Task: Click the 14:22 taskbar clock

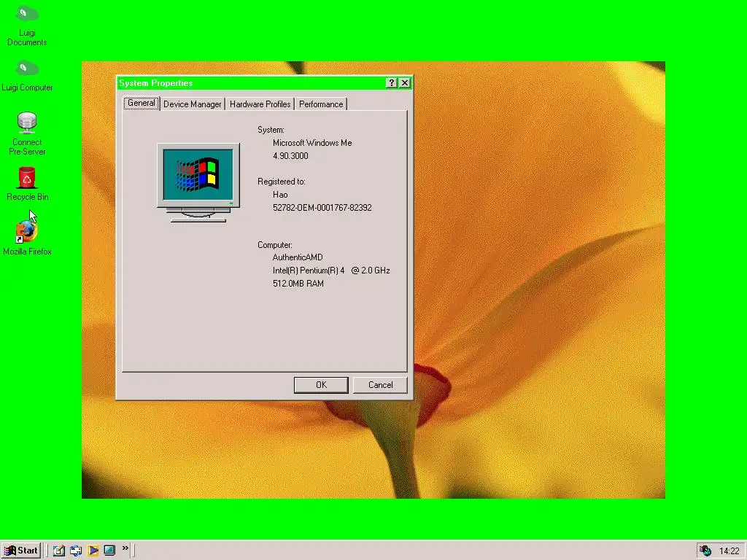Action: [729, 551]
